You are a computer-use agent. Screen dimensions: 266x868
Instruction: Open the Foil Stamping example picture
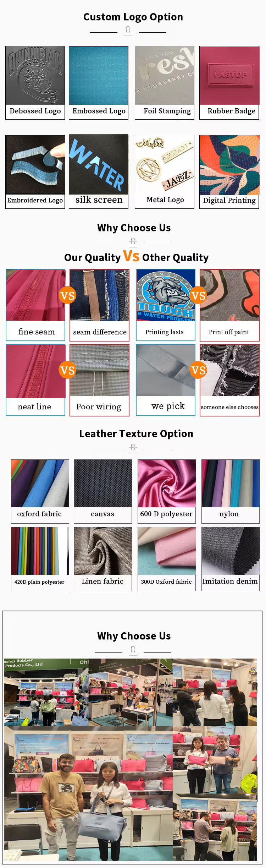[165, 75]
